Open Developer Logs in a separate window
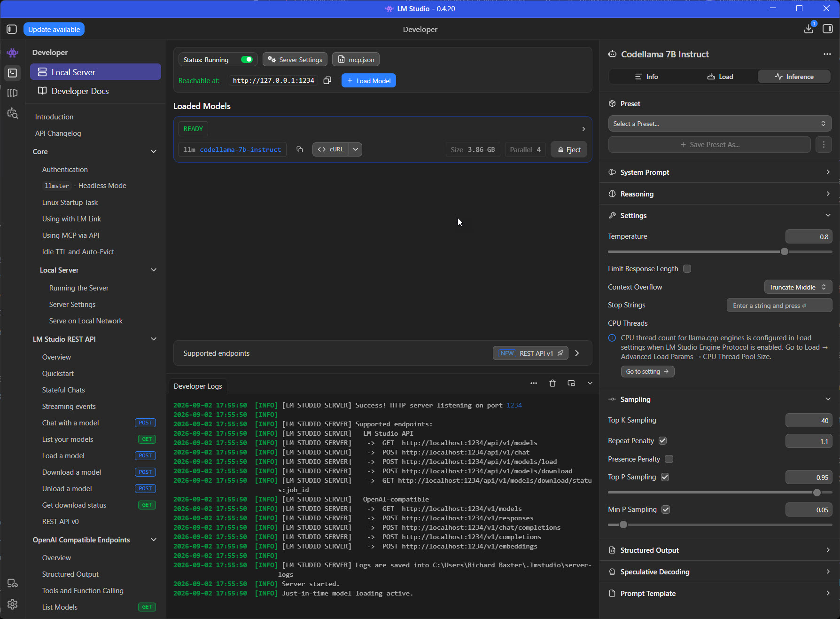The height and width of the screenshot is (619, 840). pos(571,383)
